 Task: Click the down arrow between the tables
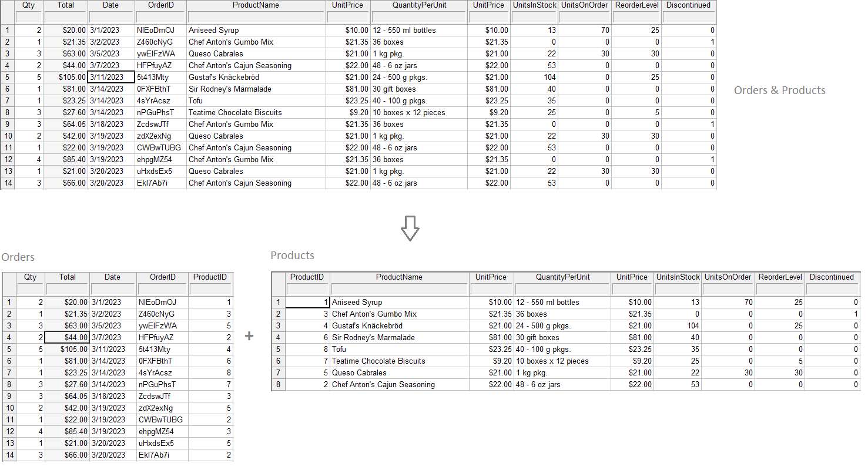tap(410, 229)
